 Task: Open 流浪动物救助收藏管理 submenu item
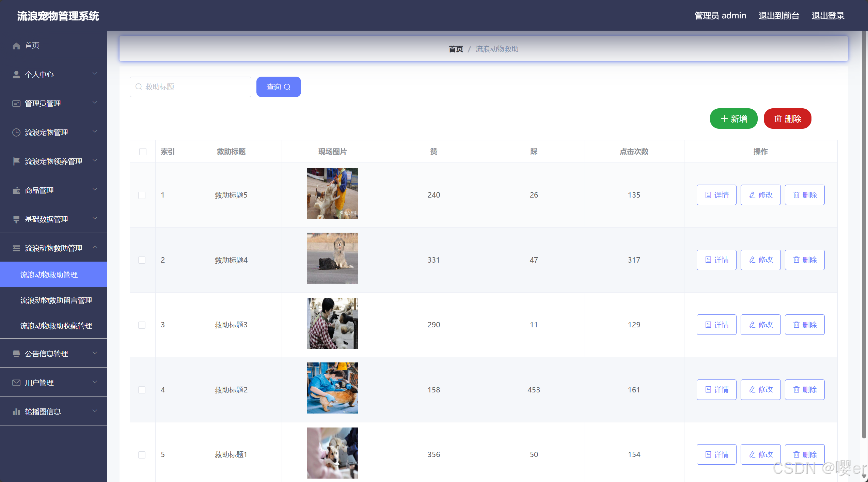coord(56,326)
